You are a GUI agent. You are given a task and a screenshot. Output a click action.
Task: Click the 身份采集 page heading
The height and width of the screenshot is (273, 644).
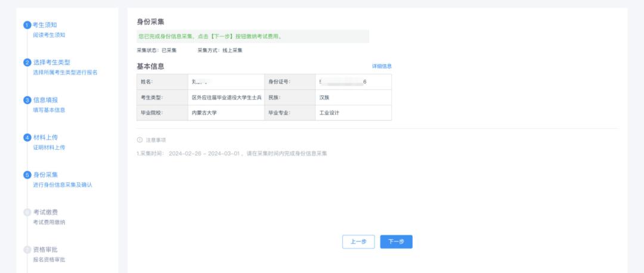[x=150, y=22]
